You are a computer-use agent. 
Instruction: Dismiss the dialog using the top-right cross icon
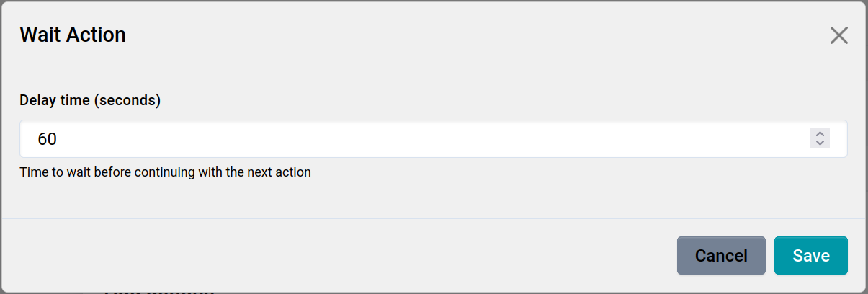pyautogui.click(x=838, y=35)
